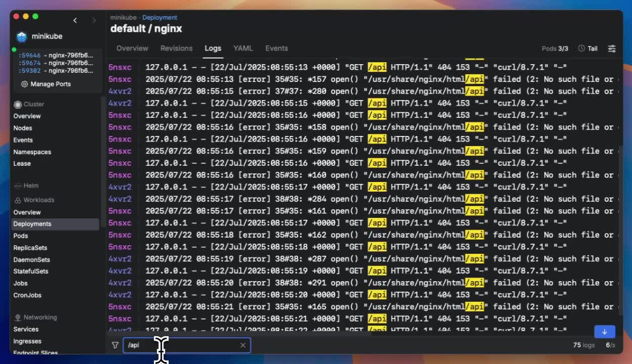Click the filter funnel icon
This screenshot has width=632, height=364.
pos(115,345)
